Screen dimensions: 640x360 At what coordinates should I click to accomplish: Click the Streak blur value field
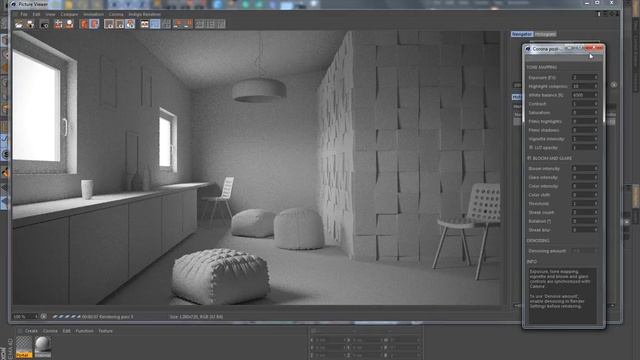coord(585,230)
